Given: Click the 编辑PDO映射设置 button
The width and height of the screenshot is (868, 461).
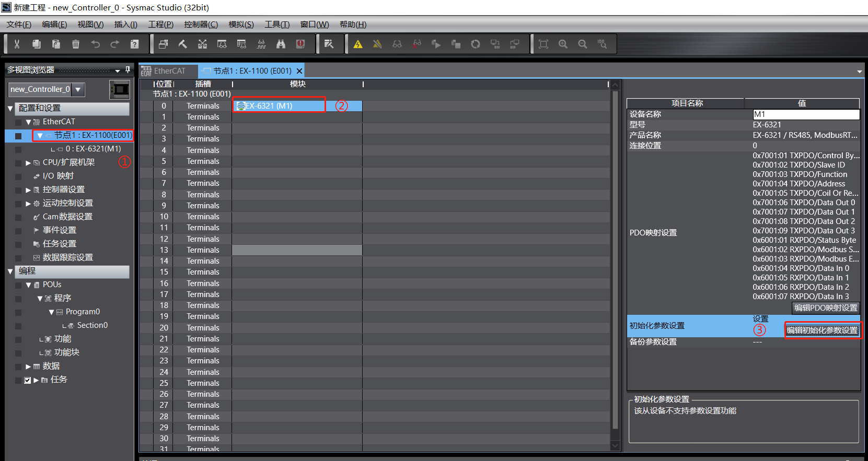Looking at the screenshot, I should tap(826, 308).
